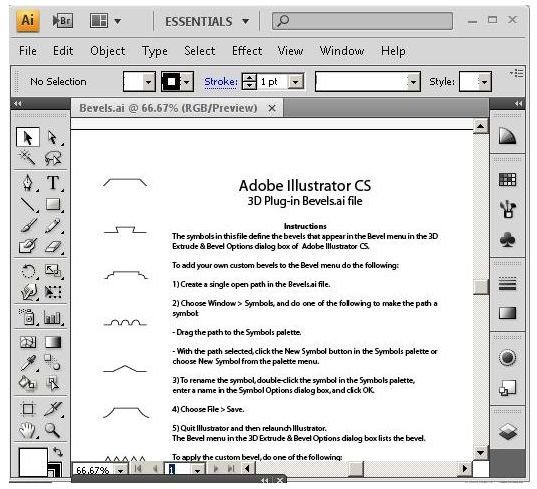Click the Fill color swatch in toolbox
Screen dimensions: 537x489
33,462
